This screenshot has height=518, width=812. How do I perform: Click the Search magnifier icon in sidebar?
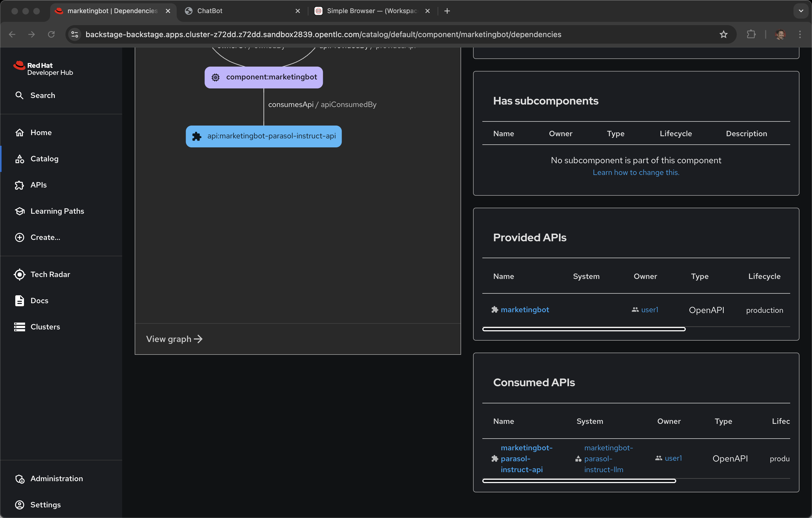pyautogui.click(x=20, y=96)
